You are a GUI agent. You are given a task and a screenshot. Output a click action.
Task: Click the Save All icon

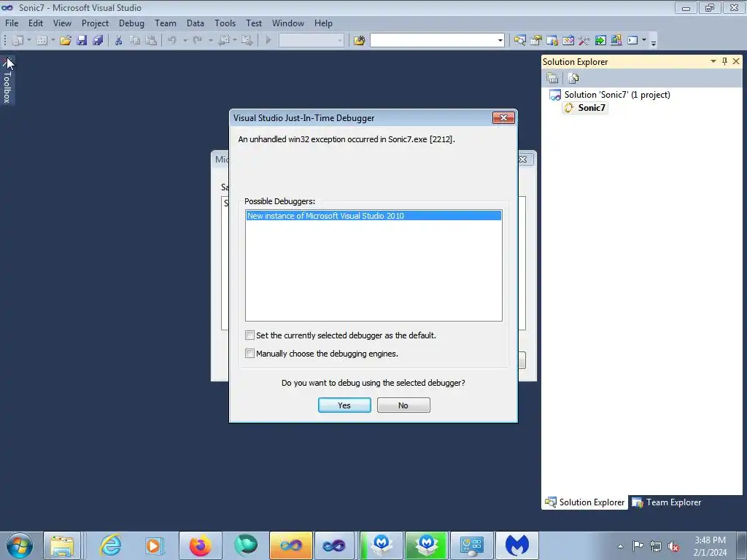click(x=98, y=41)
